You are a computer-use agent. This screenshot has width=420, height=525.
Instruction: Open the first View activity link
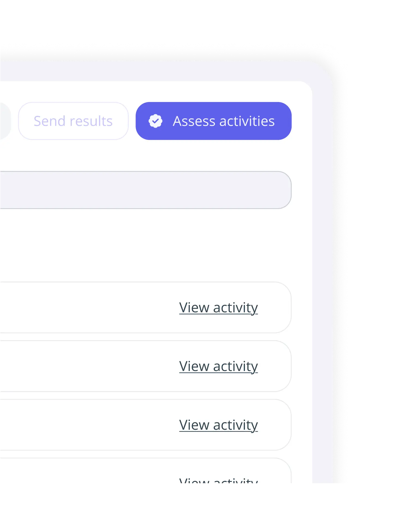[x=218, y=308]
